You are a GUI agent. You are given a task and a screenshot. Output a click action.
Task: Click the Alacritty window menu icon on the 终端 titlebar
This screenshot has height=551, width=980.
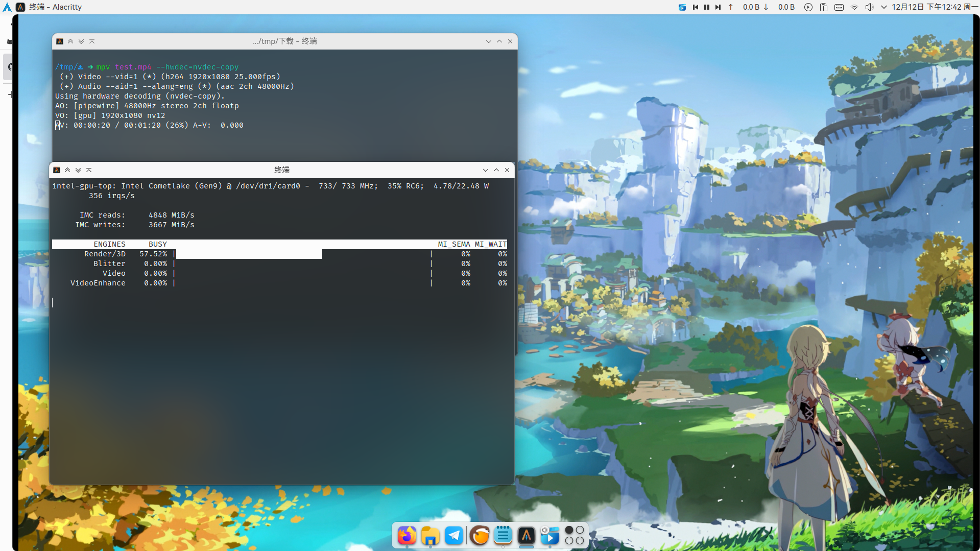click(x=57, y=170)
